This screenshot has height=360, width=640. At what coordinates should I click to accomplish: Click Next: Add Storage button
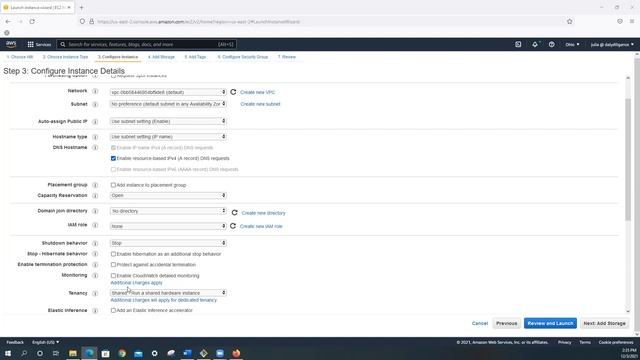click(604, 323)
